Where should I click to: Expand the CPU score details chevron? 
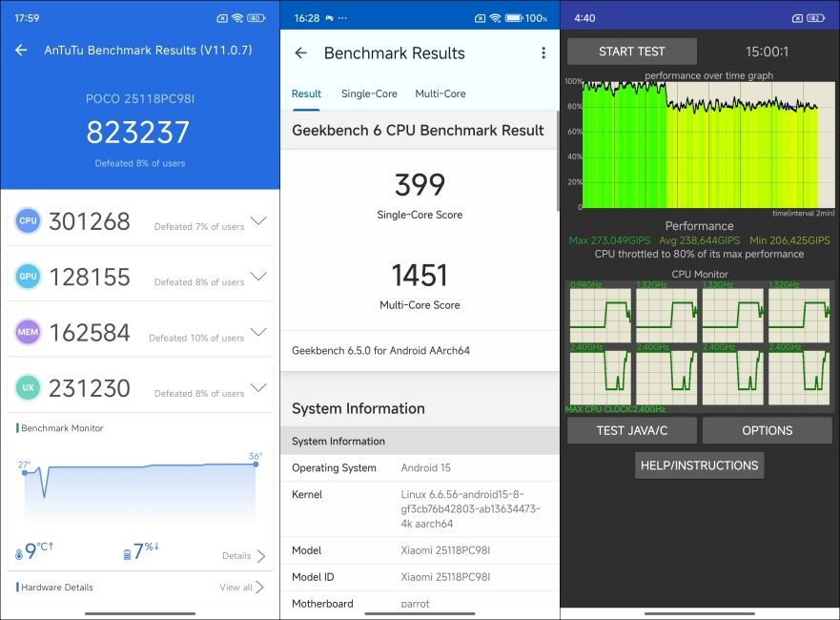pos(258,220)
